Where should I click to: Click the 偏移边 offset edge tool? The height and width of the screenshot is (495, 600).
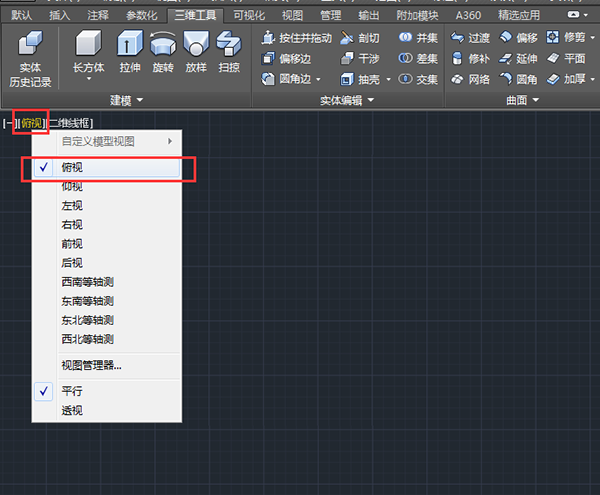click(286, 59)
